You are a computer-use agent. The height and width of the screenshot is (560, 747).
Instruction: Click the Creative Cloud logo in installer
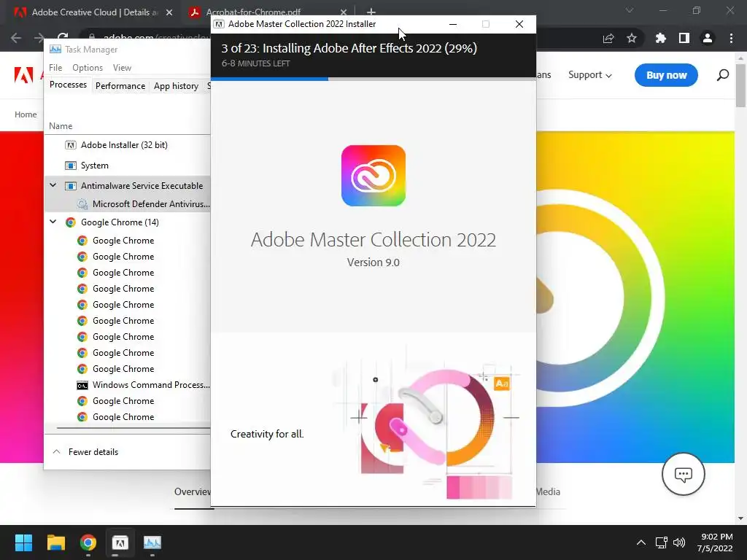coord(373,176)
